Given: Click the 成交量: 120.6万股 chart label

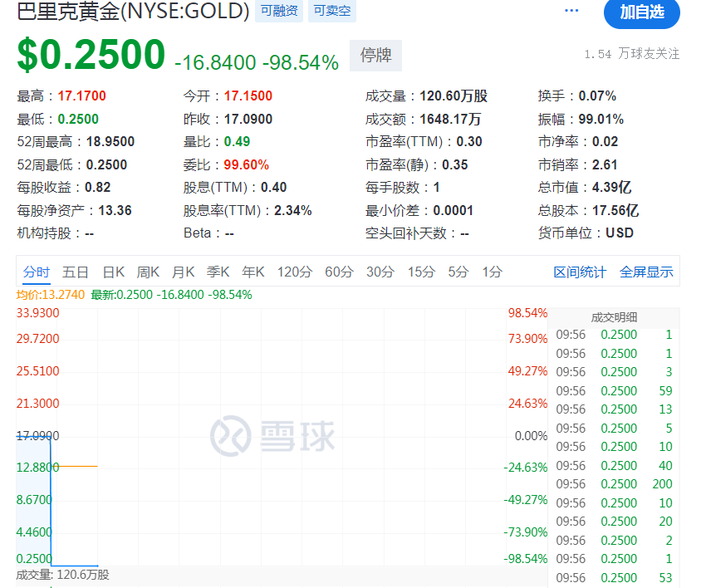Looking at the screenshot, I should (x=62, y=575).
